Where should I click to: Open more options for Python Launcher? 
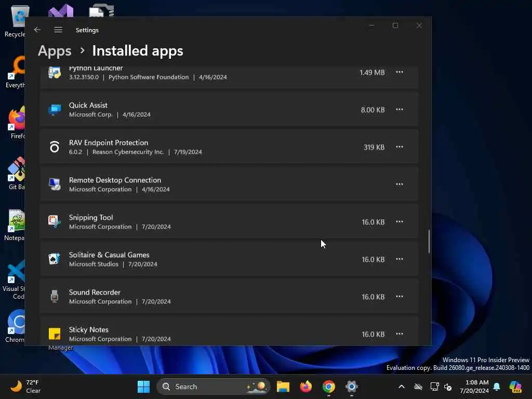tap(400, 72)
